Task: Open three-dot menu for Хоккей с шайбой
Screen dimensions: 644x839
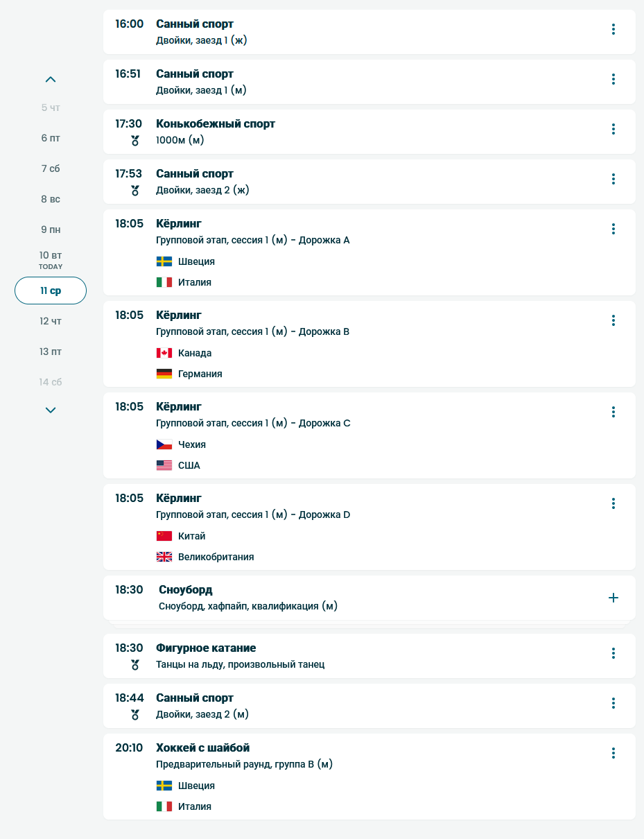Action: pyautogui.click(x=613, y=753)
